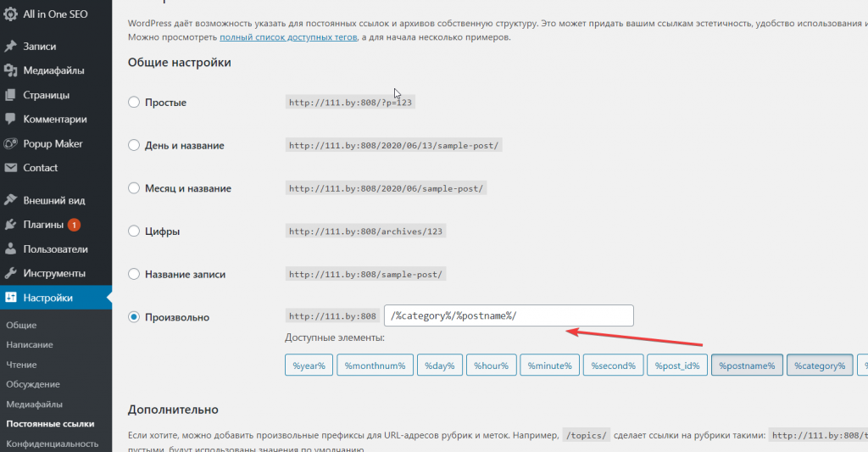This screenshot has width=868, height=452.
Task: Click the Contact envelope icon
Action: 10,168
